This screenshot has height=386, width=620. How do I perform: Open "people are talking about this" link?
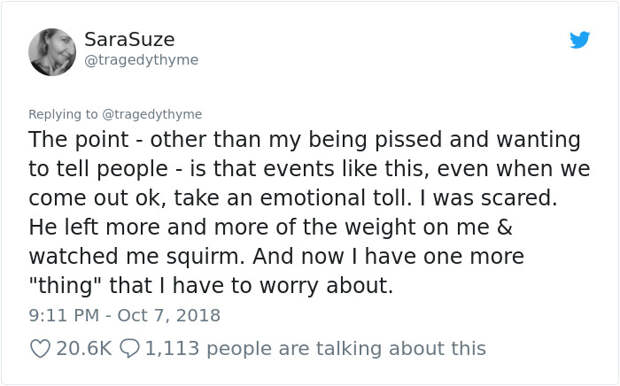point(346,348)
